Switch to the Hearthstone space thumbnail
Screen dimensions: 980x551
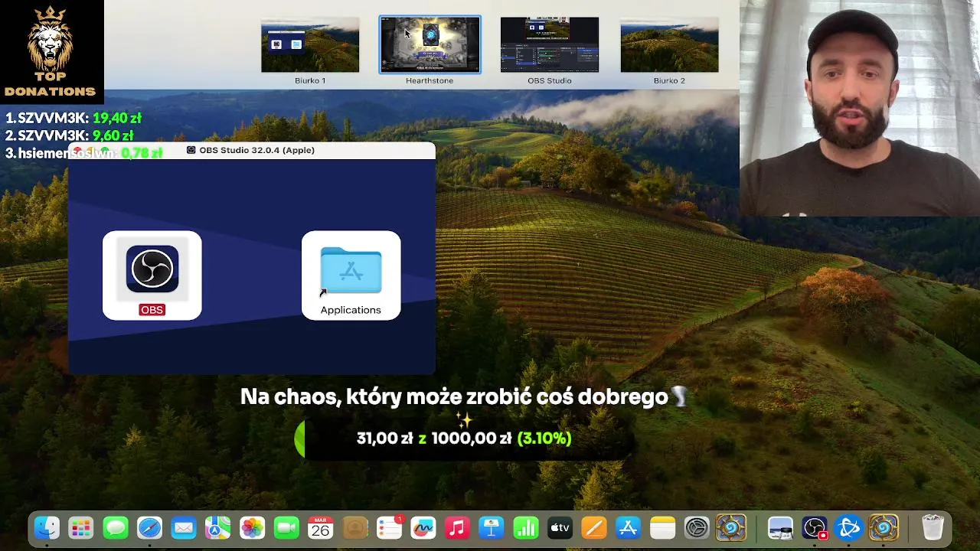point(430,45)
